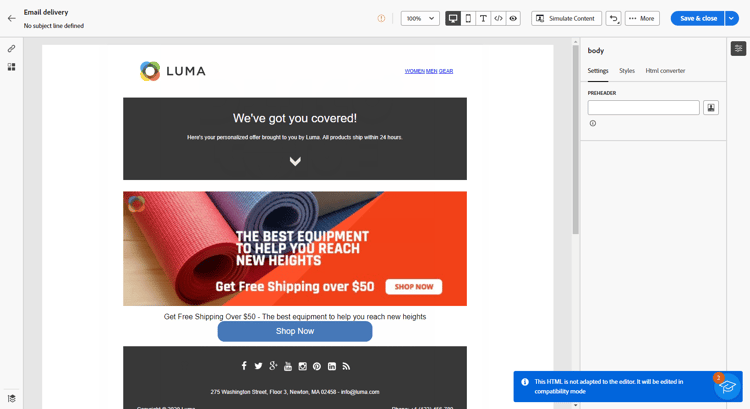Click the footer address line text

[x=295, y=392]
